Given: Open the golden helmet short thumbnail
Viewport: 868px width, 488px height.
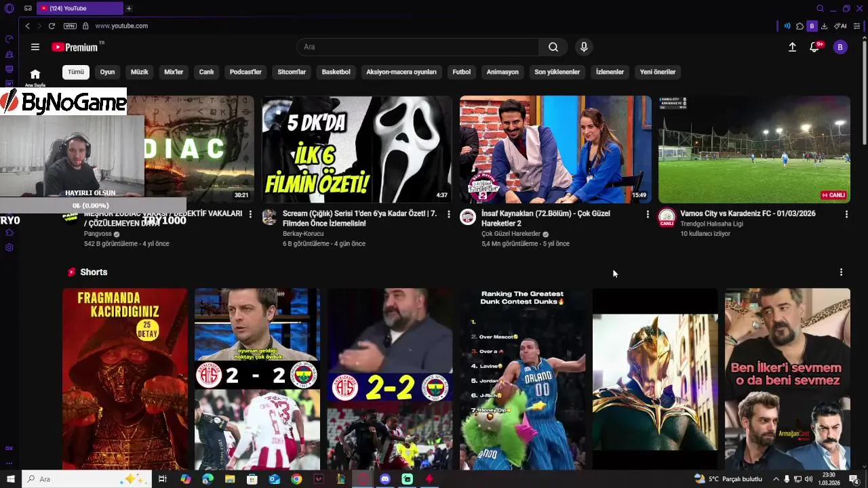Looking at the screenshot, I should [x=655, y=379].
